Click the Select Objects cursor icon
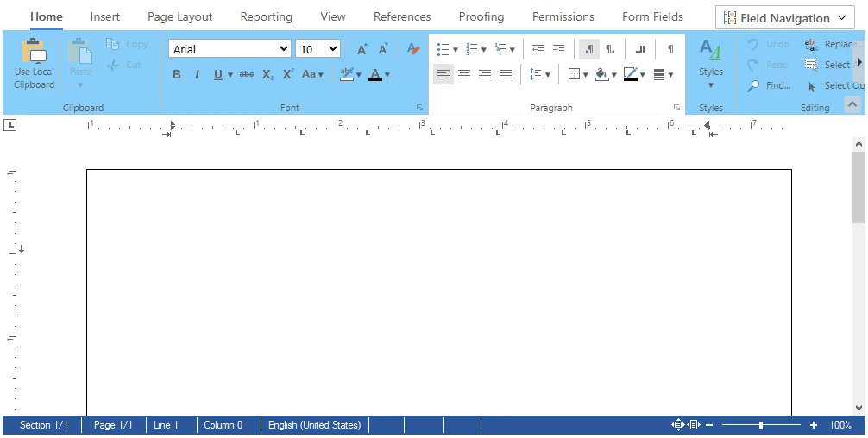 pyautogui.click(x=812, y=86)
